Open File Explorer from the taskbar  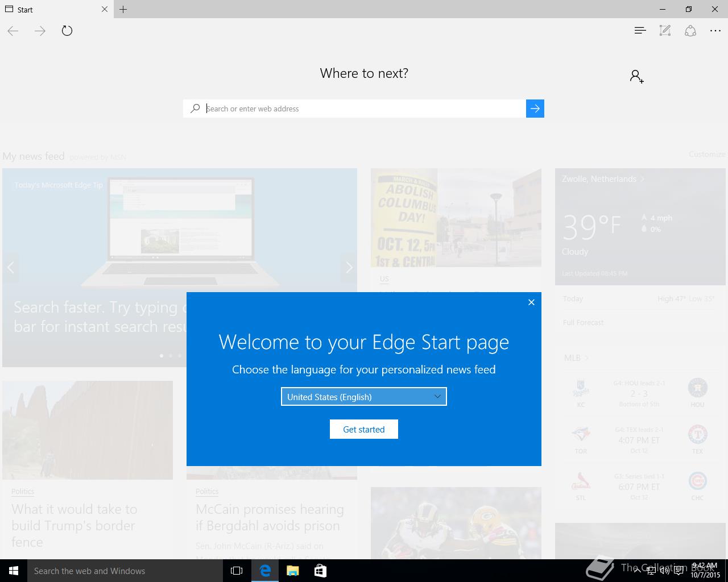point(292,571)
